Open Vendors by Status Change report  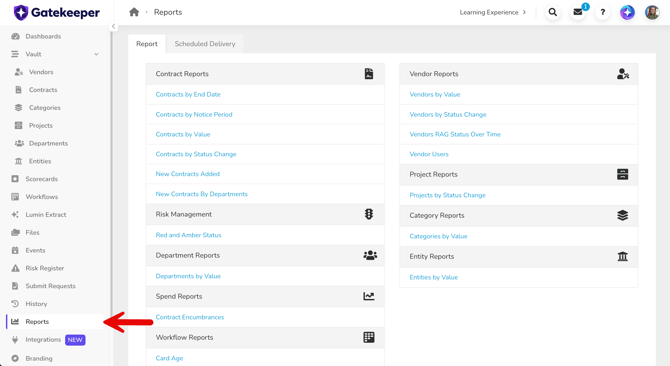[448, 114]
